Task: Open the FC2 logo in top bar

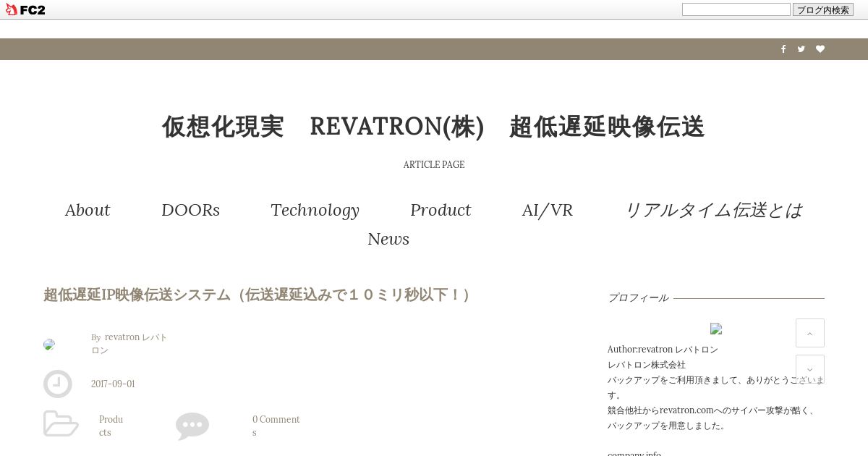Action: pyautogui.click(x=25, y=9)
